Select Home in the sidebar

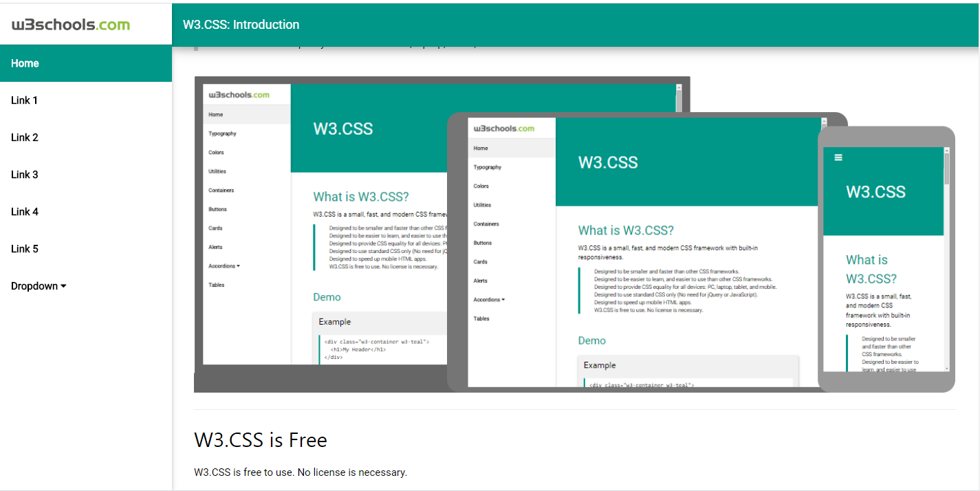tap(86, 63)
